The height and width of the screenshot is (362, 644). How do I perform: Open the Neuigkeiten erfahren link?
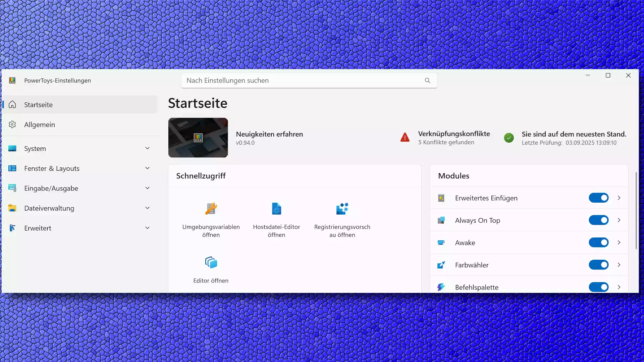pos(269,134)
